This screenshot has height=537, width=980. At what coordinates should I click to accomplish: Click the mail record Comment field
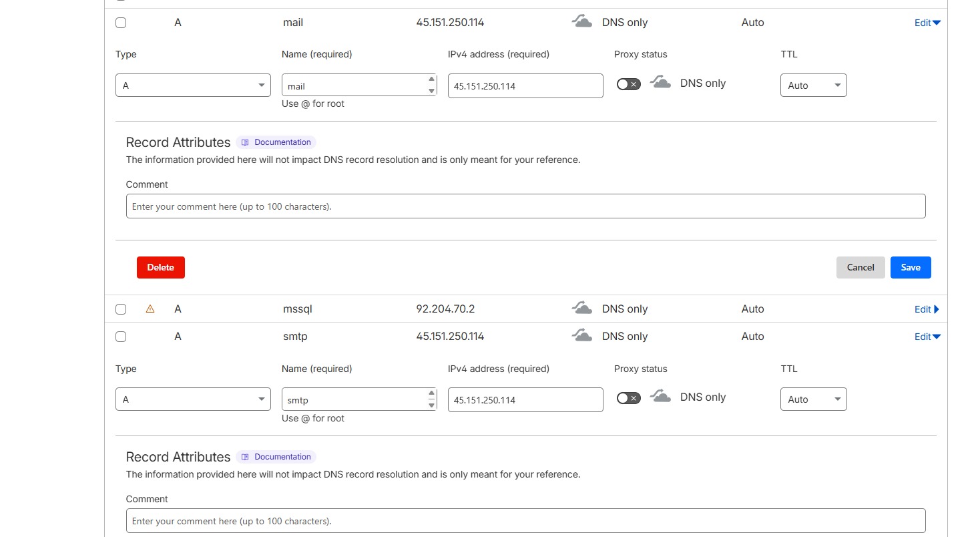coord(525,206)
